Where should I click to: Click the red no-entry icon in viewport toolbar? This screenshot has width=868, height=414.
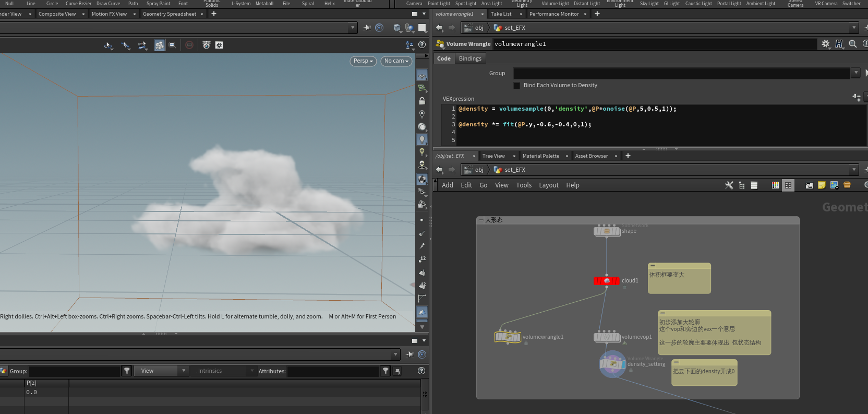pyautogui.click(x=189, y=45)
